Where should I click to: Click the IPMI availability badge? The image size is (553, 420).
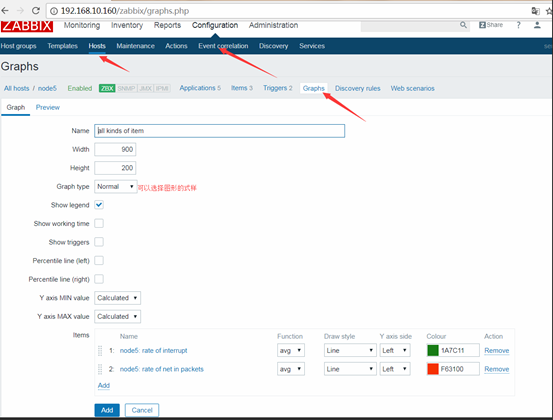click(162, 88)
